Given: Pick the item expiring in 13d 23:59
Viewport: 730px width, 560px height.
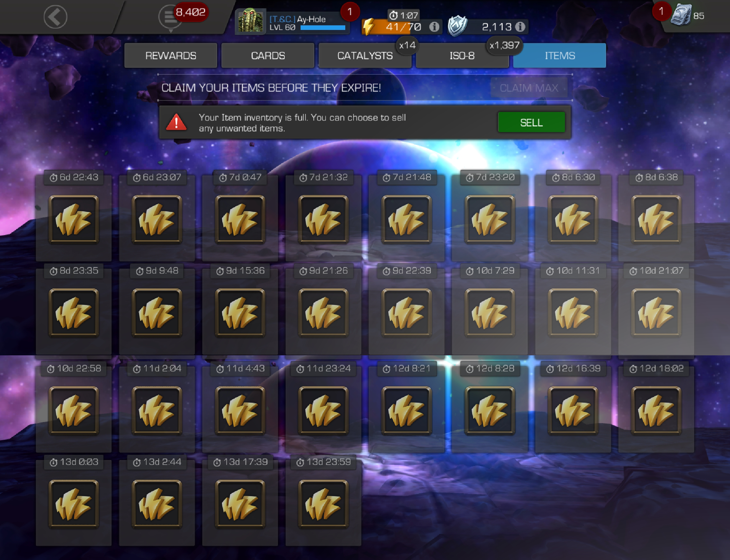Looking at the screenshot, I should 323,501.
